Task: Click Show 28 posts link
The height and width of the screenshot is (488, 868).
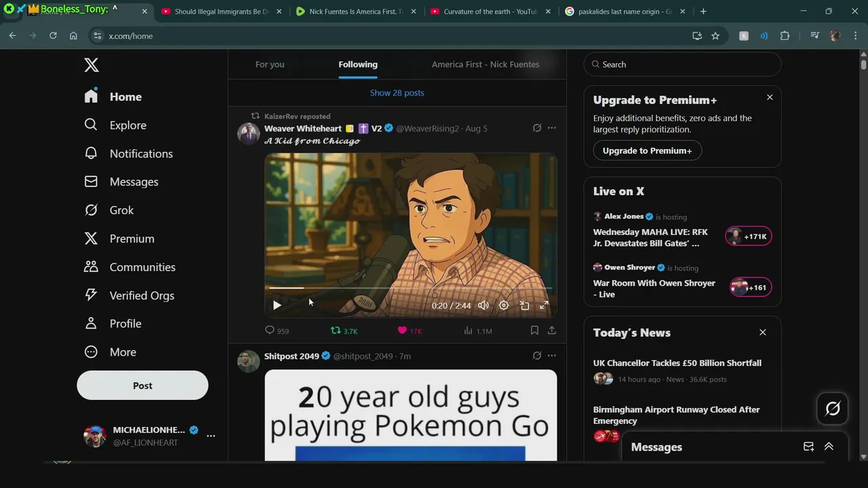Action: [x=397, y=93]
